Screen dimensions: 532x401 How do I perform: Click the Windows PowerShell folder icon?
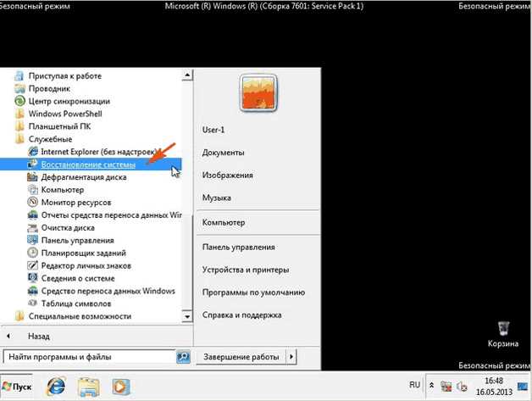pos(19,114)
